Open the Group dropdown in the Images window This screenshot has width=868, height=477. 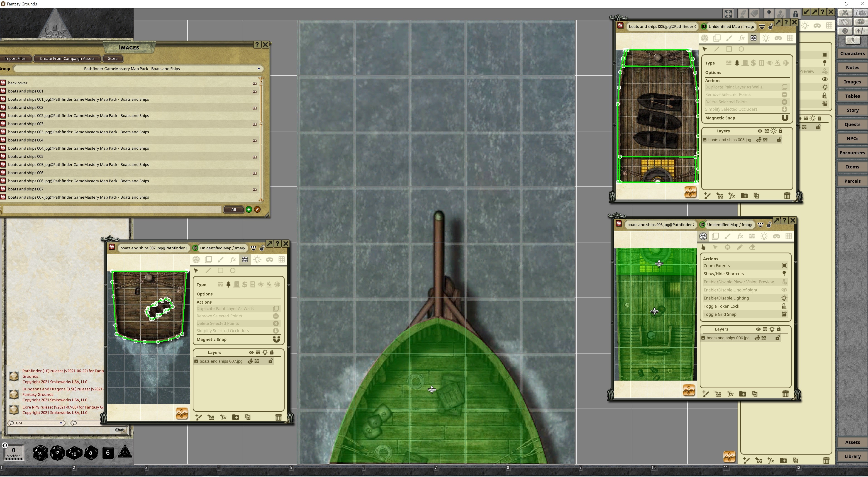pyautogui.click(x=259, y=69)
